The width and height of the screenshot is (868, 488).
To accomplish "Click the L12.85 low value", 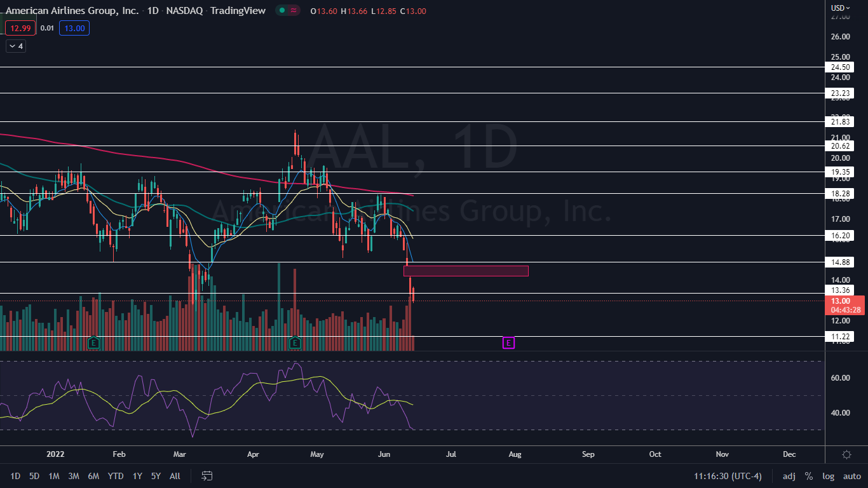I will (x=384, y=11).
